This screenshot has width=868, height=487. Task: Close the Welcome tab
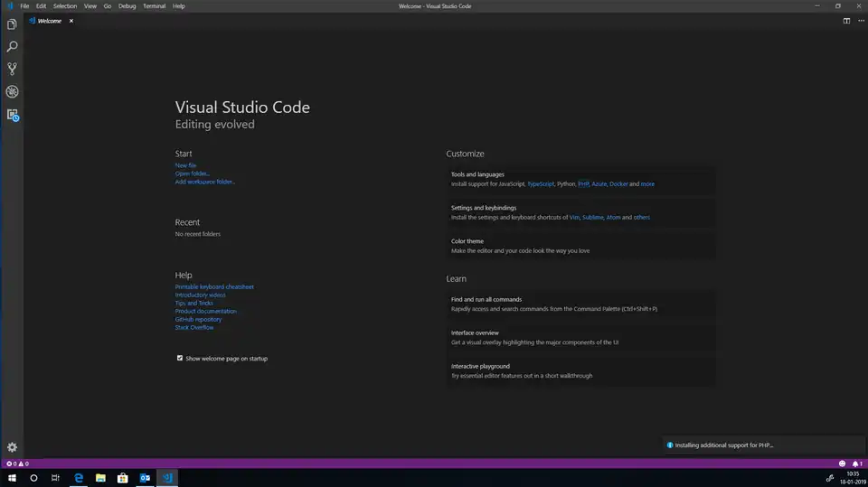click(71, 21)
